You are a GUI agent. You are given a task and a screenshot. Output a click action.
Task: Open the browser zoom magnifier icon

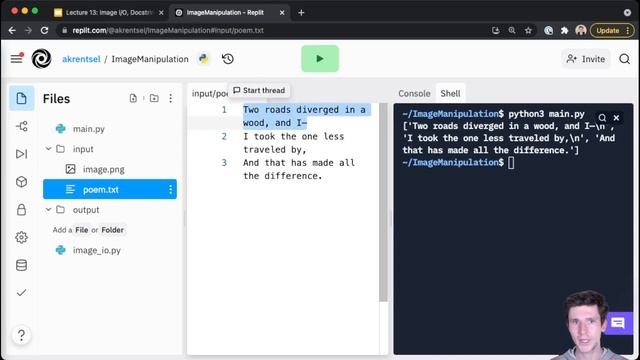(512, 31)
